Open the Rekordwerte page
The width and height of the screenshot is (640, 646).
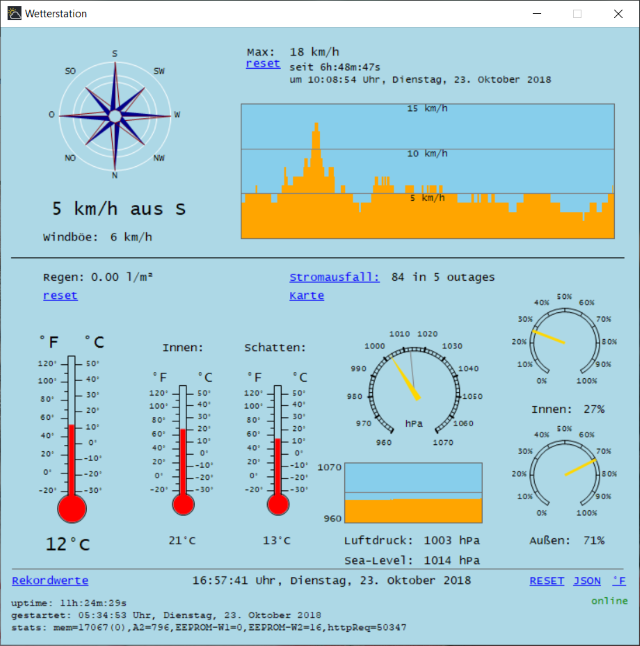click(x=50, y=580)
